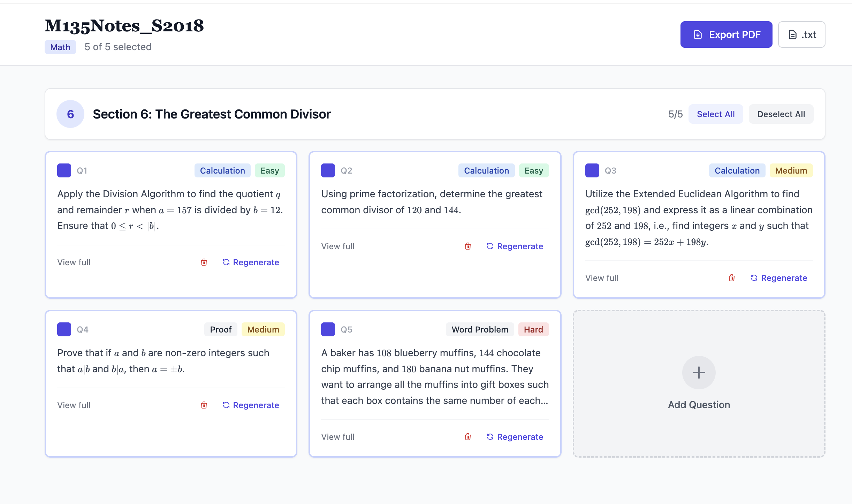Delete Q4 proof question via trash icon
This screenshot has height=504, width=852.
204,405
